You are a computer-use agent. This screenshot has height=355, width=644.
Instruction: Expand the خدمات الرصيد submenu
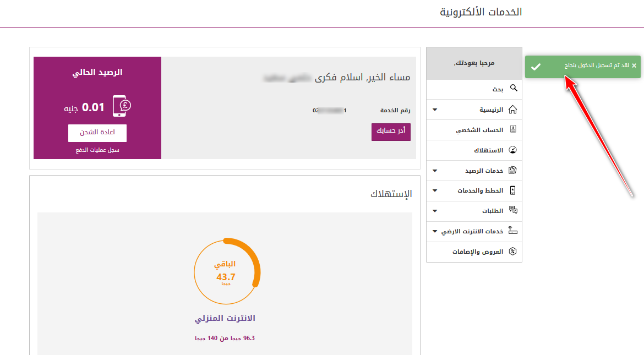[435, 170]
